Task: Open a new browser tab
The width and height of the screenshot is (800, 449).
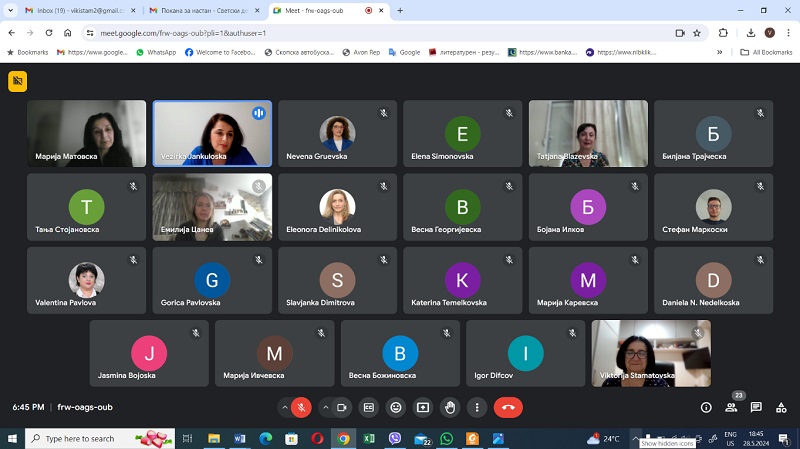Action: (x=400, y=10)
